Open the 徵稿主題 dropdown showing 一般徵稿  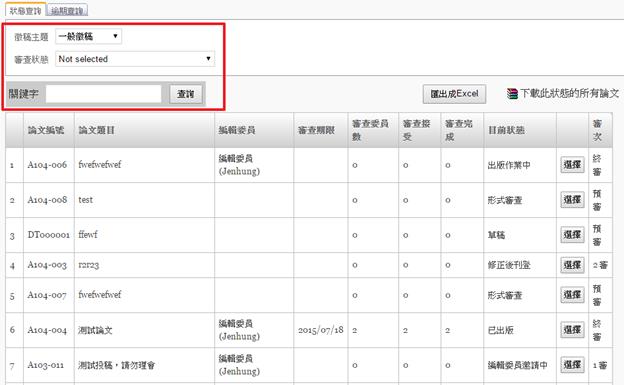click(x=88, y=37)
